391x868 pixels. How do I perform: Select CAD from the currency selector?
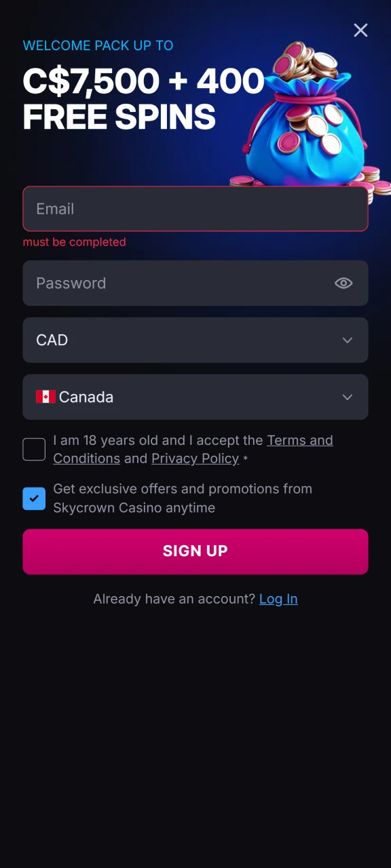pyautogui.click(x=195, y=340)
